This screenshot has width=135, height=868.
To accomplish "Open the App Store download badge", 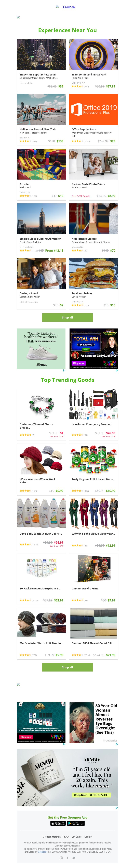I will (58, 823).
